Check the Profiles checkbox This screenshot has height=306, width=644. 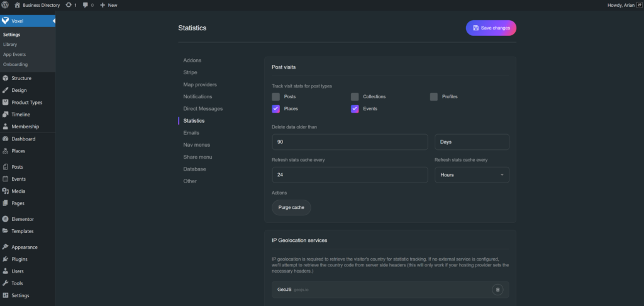coord(434,96)
